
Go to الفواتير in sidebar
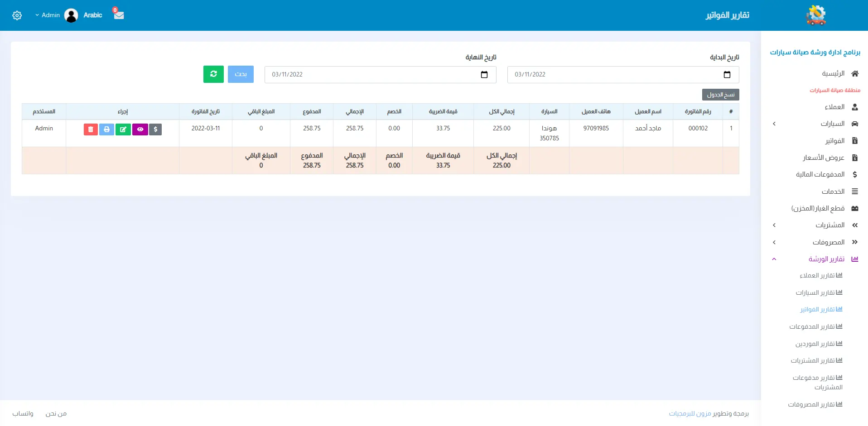pos(834,141)
